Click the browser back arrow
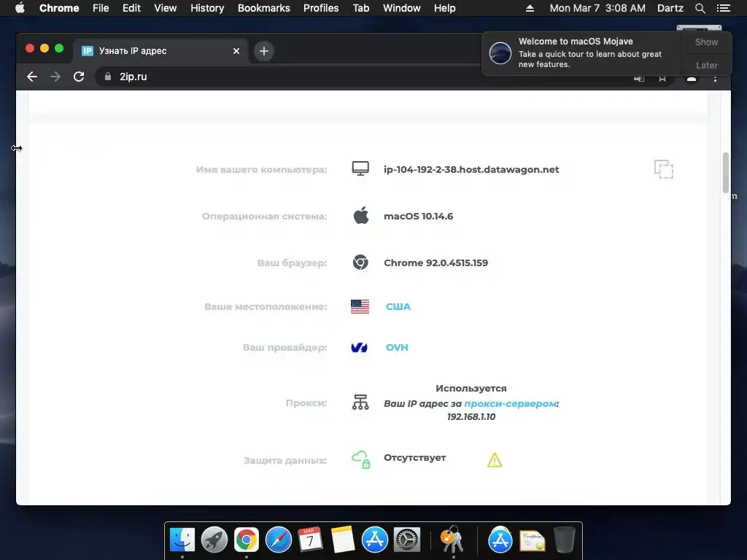This screenshot has width=747, height=560. pos(32,77)
